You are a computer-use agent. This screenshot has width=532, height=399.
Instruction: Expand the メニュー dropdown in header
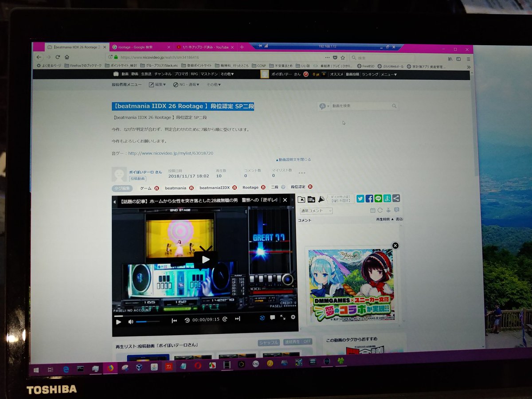(x=389, y=74)
